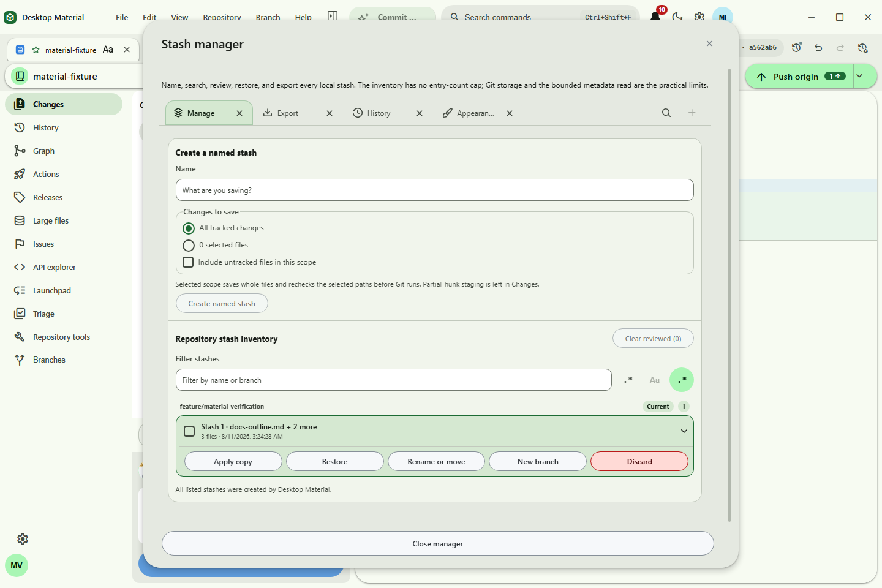Expand Stash 1 details chevron
Screen dimensions: 882x588
pyautogui.click(x=684, y=431)
